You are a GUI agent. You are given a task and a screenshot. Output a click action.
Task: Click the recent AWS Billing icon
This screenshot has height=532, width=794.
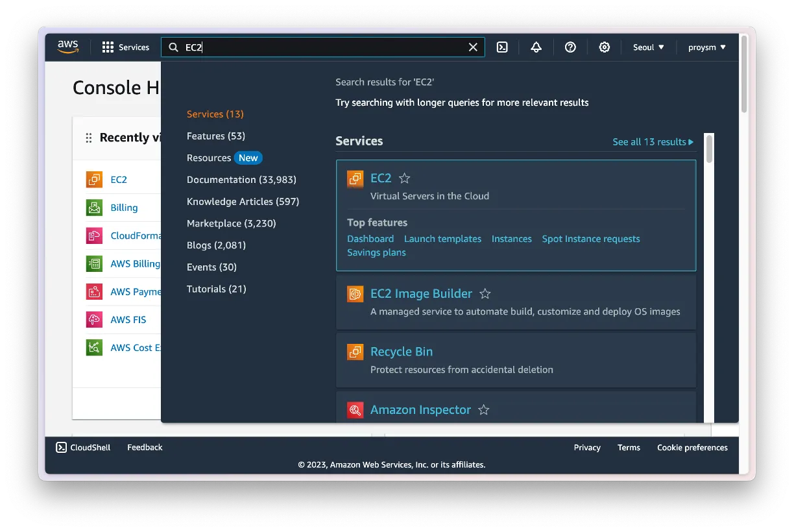pyautogui.click(x=94, y=263)
